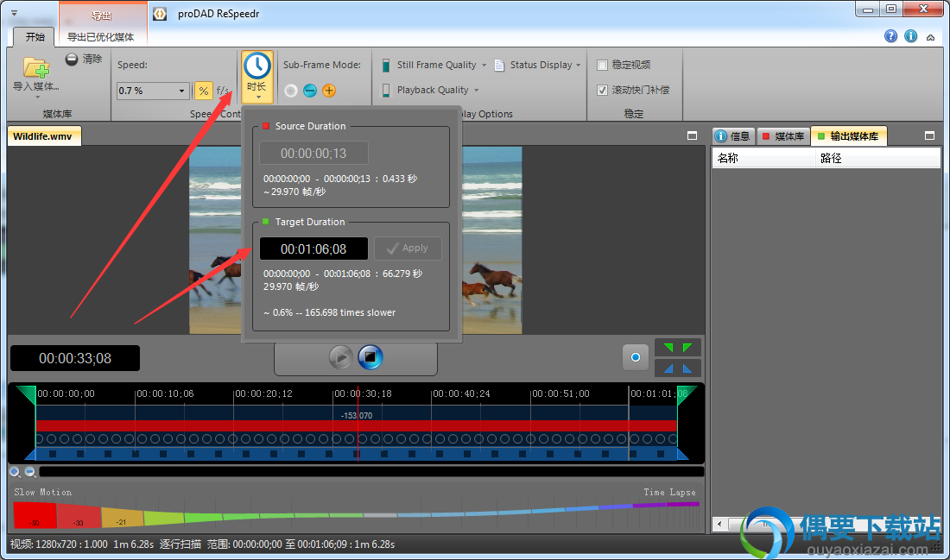Select the blue minus Sub-Frame Mode option
Viewport: 950px width, 560px height.
tap(309, 91)
